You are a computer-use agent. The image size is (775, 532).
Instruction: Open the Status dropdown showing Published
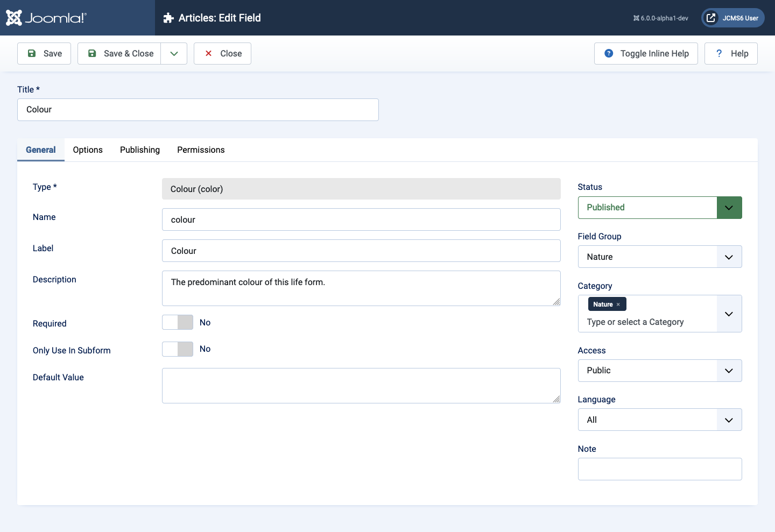click(x=659, y=208)
